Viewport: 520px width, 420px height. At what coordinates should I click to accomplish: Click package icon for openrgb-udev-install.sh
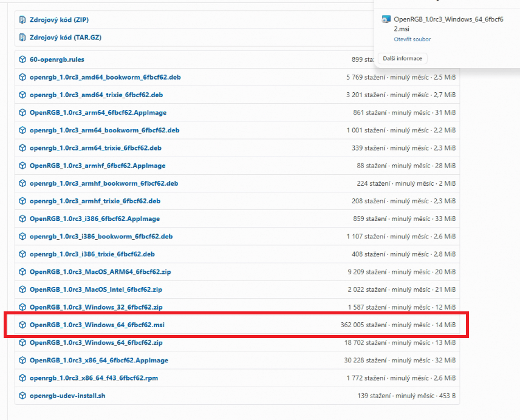(x=22, y=396)
